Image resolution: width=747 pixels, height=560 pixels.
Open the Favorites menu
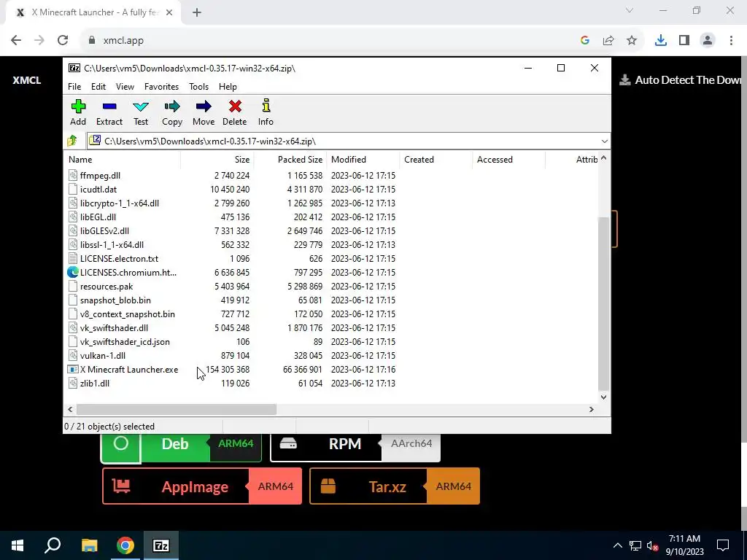[x=161, y=87]
